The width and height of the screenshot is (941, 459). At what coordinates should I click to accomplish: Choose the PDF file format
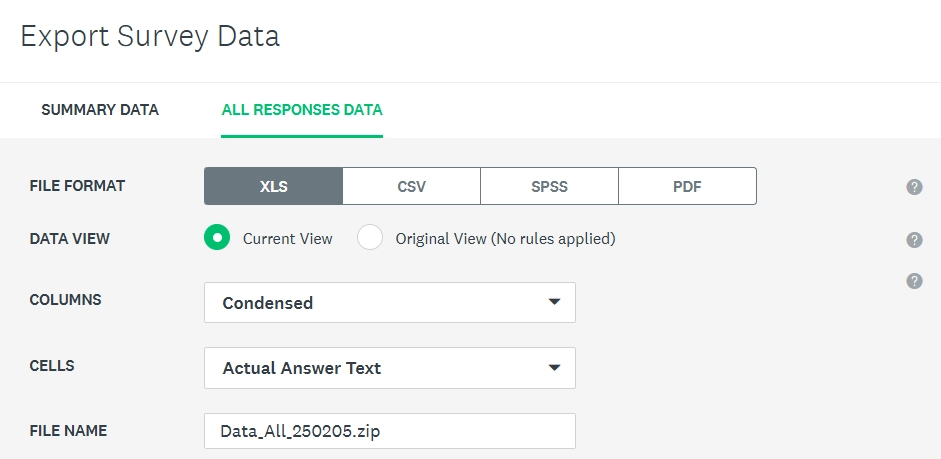(x=687, y=186)
